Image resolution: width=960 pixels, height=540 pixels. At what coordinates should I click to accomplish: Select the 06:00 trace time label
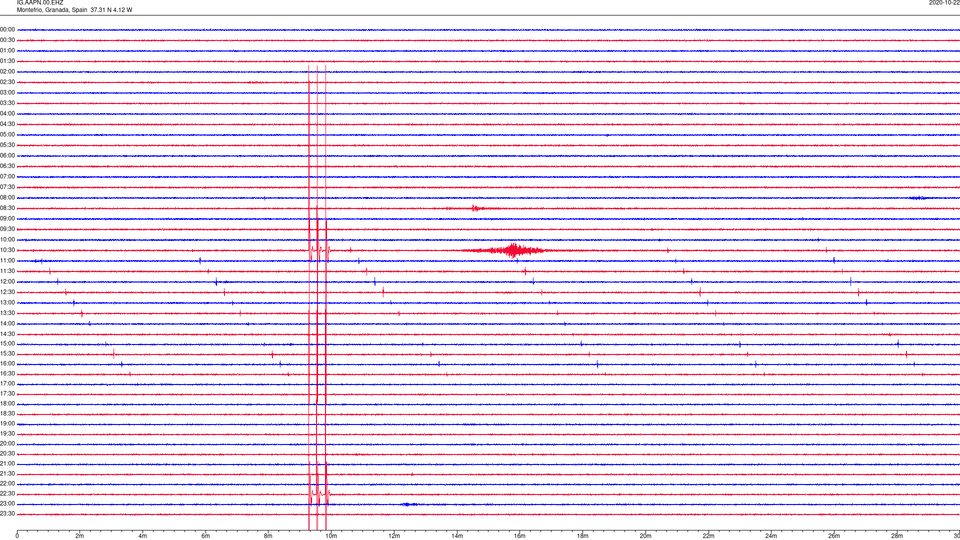tap(7, 156)
